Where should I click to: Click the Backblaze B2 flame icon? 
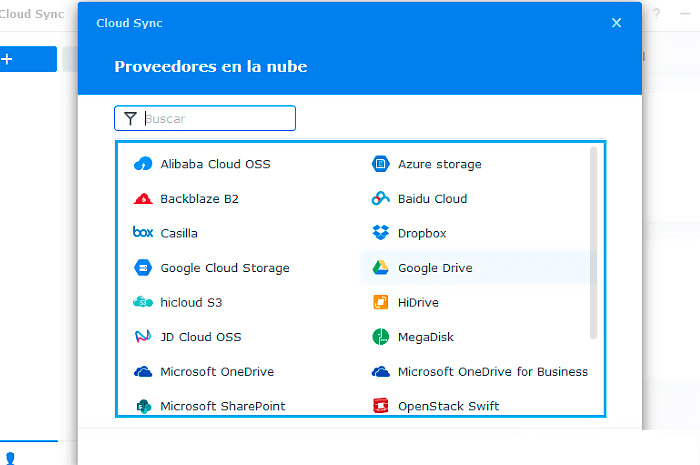click(142, 199)
